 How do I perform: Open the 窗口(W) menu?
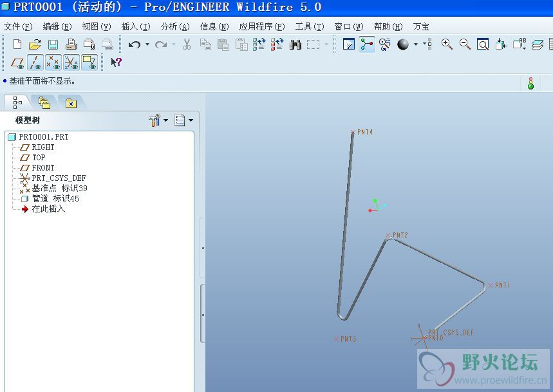click(x=349, y=26)
